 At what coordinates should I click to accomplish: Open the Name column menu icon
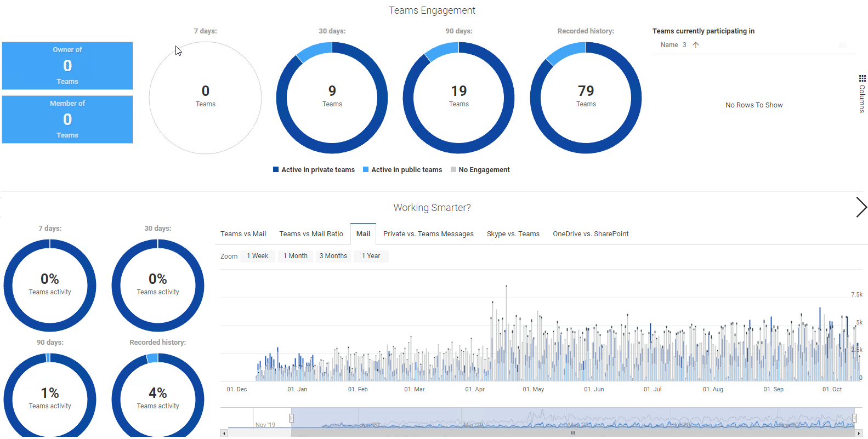point(843,45)
